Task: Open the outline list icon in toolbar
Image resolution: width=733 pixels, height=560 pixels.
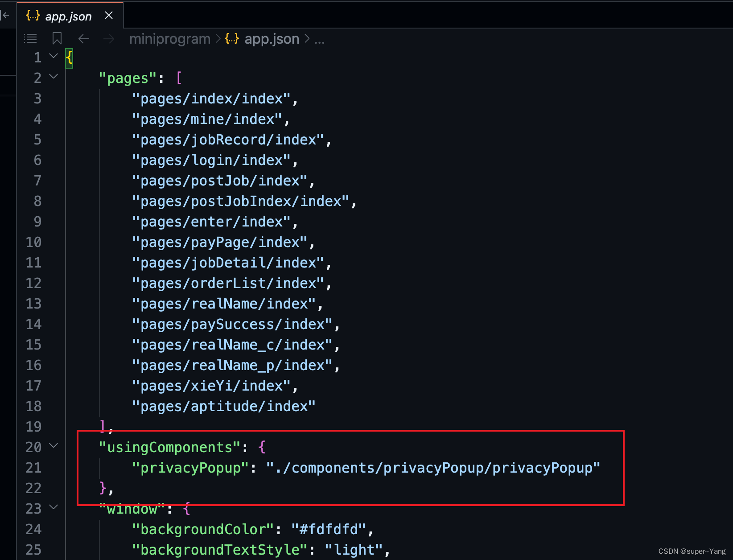Action: (x=30, y=39)
